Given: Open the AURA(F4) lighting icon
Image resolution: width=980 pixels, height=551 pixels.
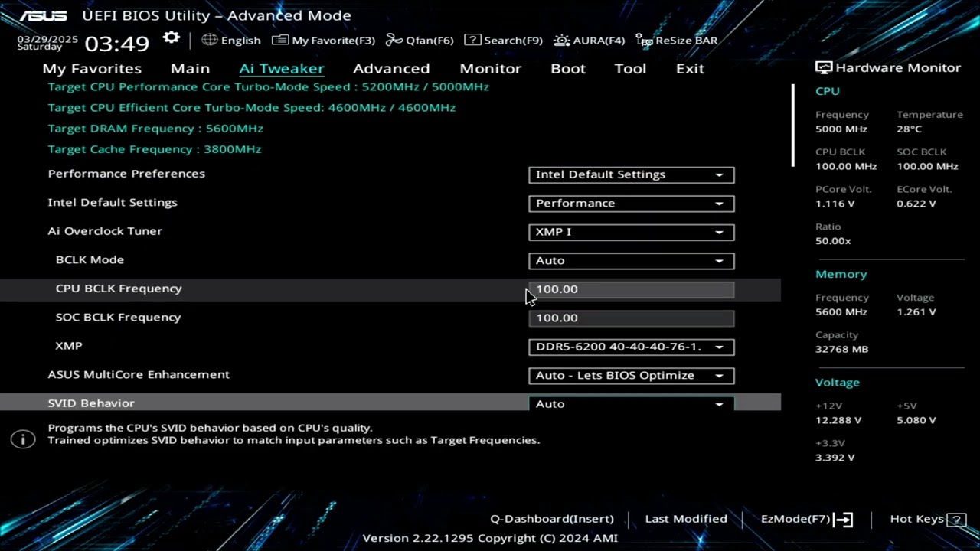Looking at the screenshot, I should [562, 40].
